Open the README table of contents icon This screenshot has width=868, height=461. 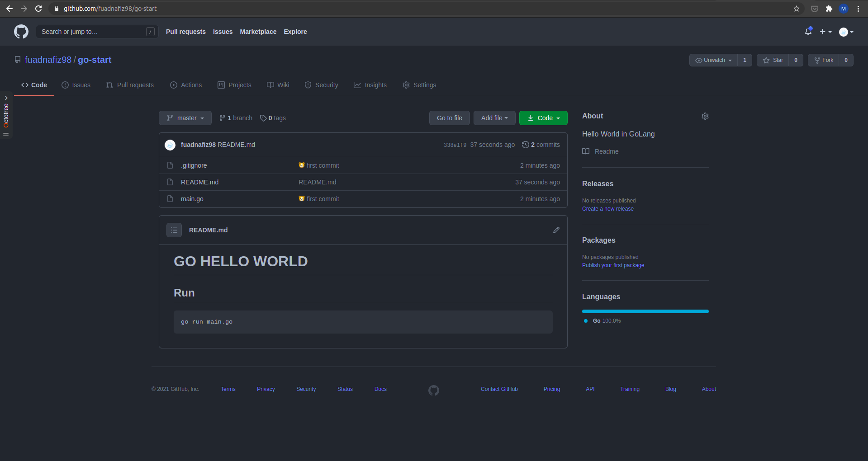click(x=174, y=230)
